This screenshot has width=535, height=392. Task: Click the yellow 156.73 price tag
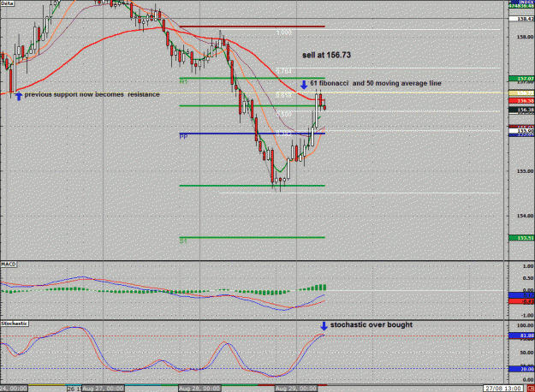[x=521, y=93]
